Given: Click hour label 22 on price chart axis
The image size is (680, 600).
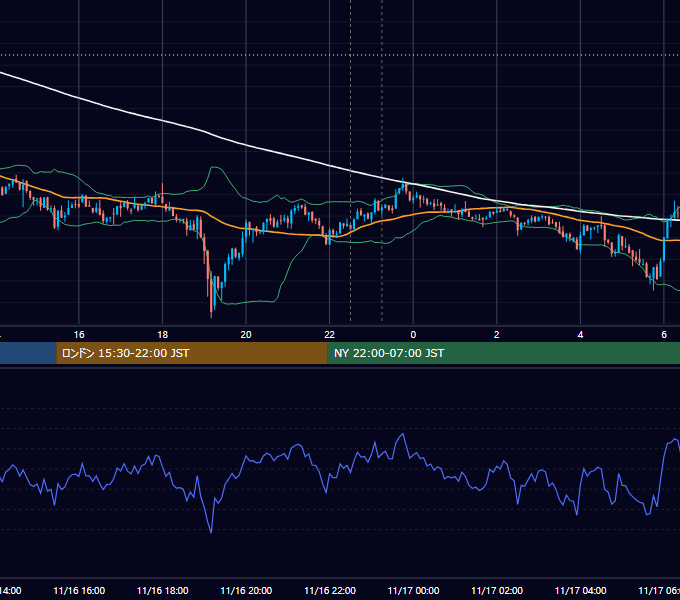Looking at the screenshot, I should pyautogui.click(x=330, y=335).
